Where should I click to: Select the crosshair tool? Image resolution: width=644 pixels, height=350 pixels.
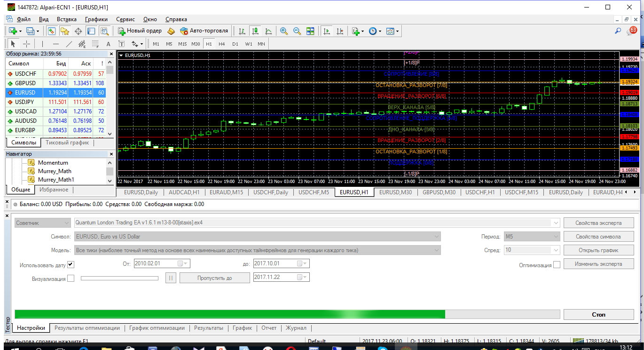pos(27,44)
